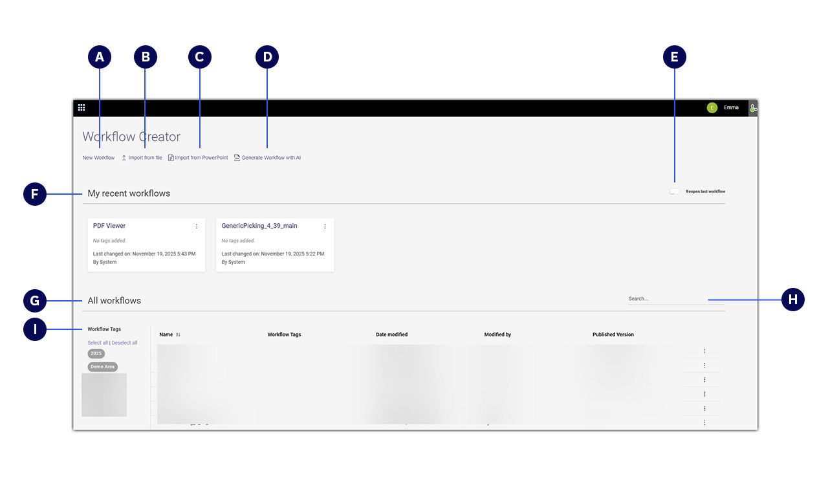Open the PDF Viewer card options menu

coord(197,226)
